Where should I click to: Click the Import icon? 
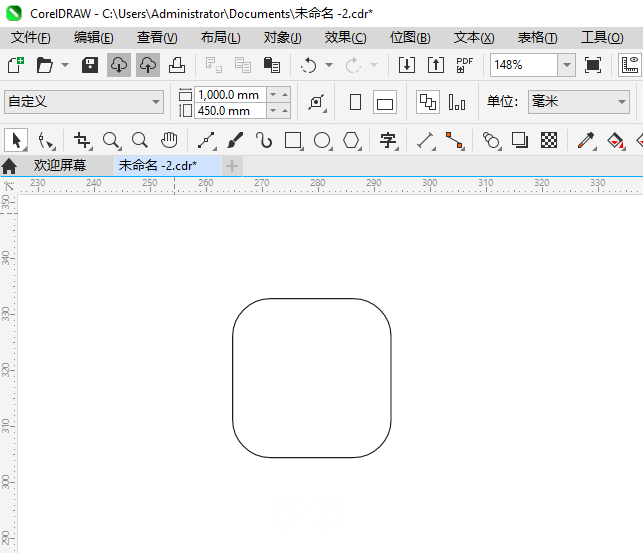[x=407, y=65]
